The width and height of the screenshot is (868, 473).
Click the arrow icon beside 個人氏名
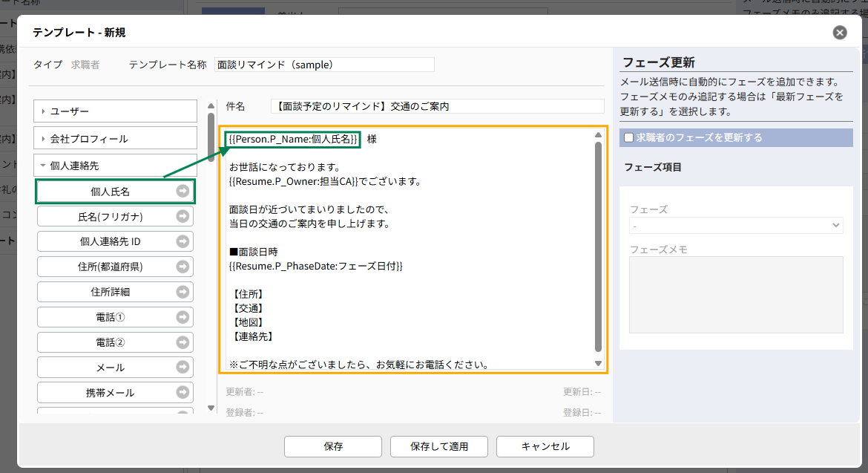point(183,192)
